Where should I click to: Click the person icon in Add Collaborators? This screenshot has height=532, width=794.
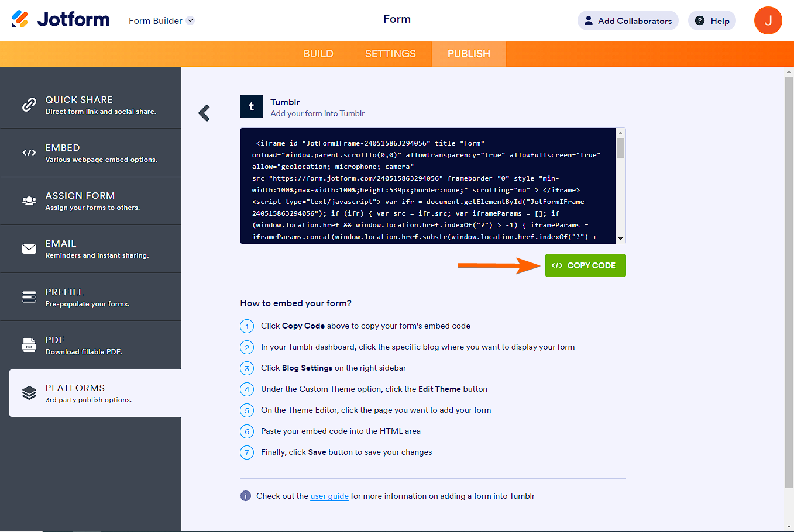pyautogui.click(x=589, y=20)
